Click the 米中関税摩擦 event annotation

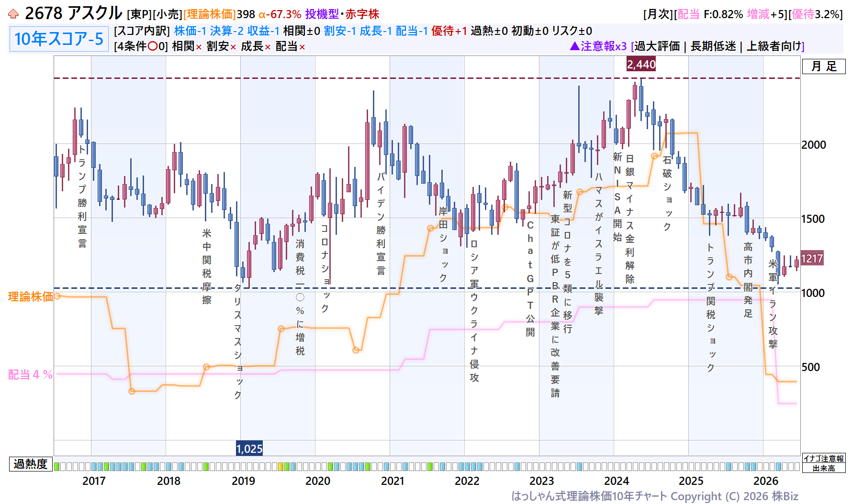207,266
